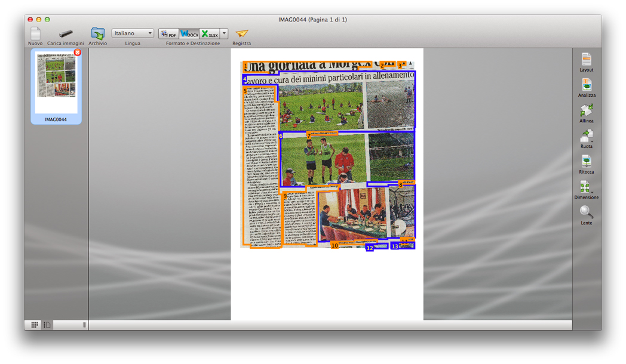
Task: Switch to grid thumbnails view
Action: (x=35, y=325)
